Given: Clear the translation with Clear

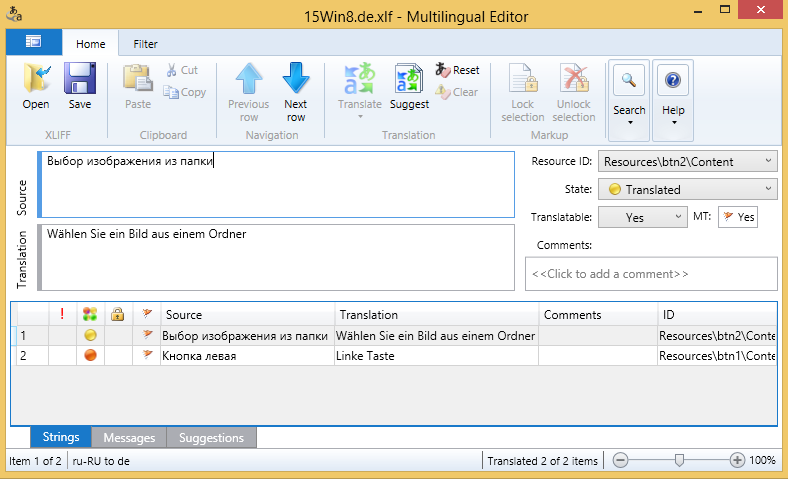Looking at the screenshot, I should pyautogui.click(x=456, y=92).
